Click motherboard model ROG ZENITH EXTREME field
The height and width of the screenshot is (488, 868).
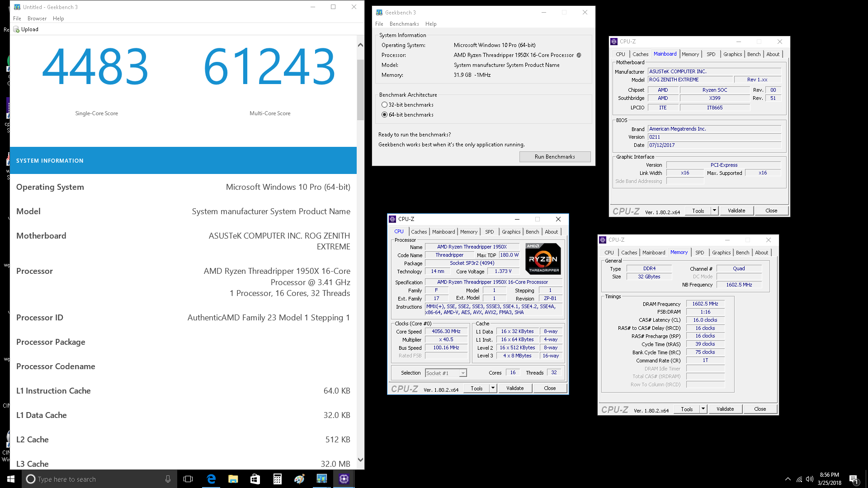pos(690,80)
